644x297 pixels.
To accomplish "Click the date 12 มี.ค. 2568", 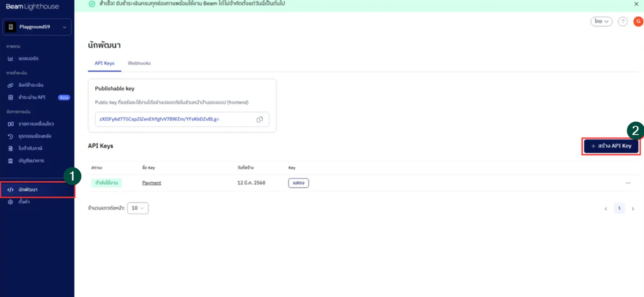I will pos(251,183).
